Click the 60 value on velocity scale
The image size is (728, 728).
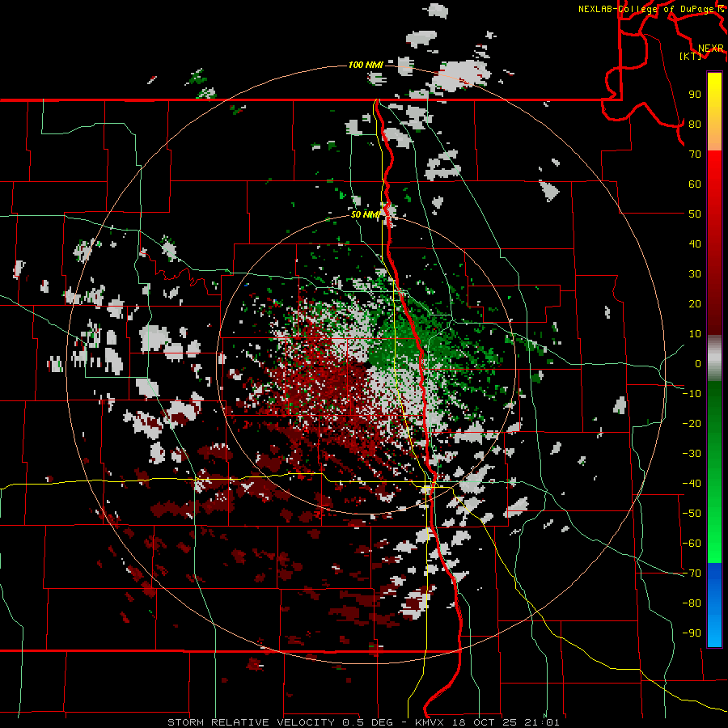(x=695, y=184)
